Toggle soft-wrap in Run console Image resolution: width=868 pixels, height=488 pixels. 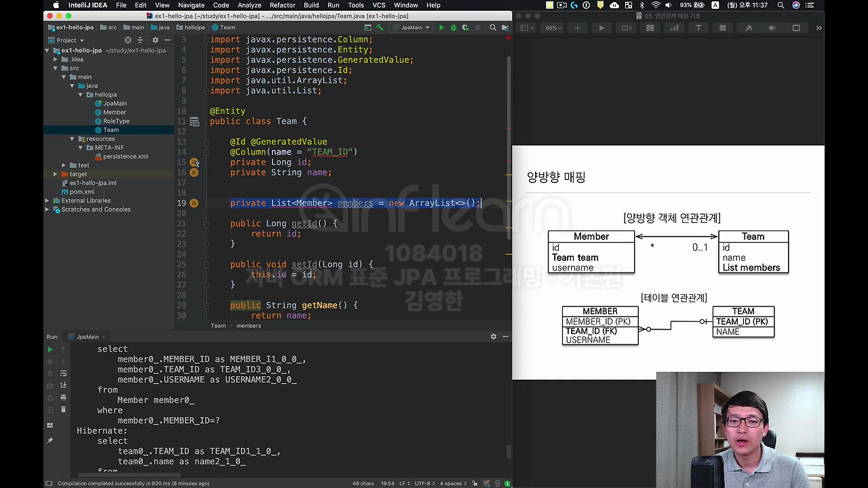click(x=64, y=373)
